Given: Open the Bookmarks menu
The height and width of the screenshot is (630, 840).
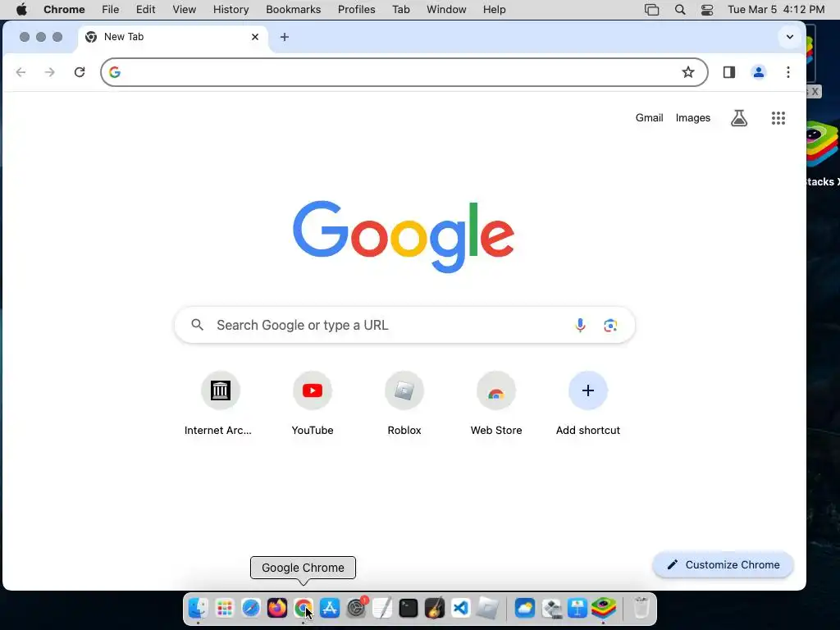Looking at the screenshot, I should (293, 10).
